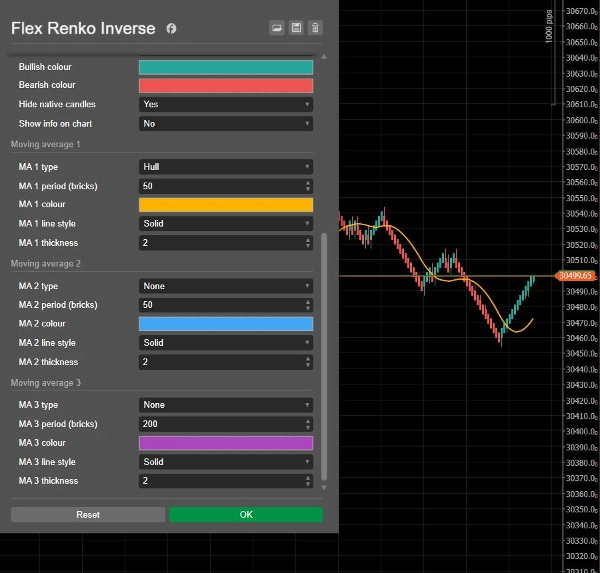Click the MA 1 thickness spinner arrows

point(308,243)
